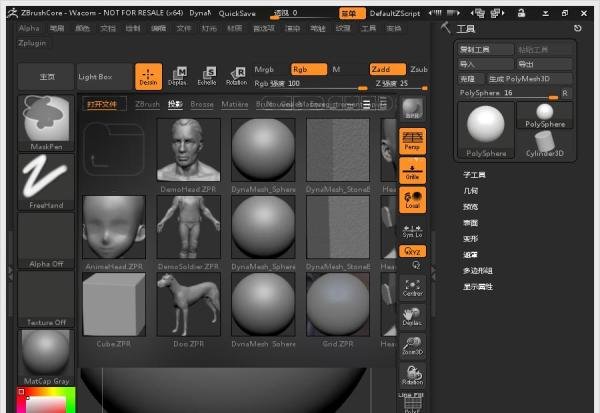Toggle Local rotation mode
Image resolution: width=600 pixels, height=413 pixels.
(412, 200)
